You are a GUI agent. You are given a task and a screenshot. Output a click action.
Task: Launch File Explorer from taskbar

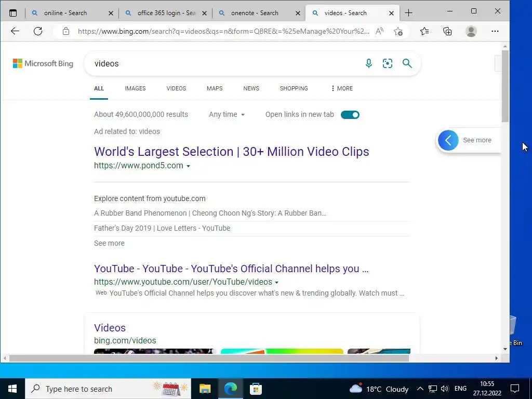(205, 389)
